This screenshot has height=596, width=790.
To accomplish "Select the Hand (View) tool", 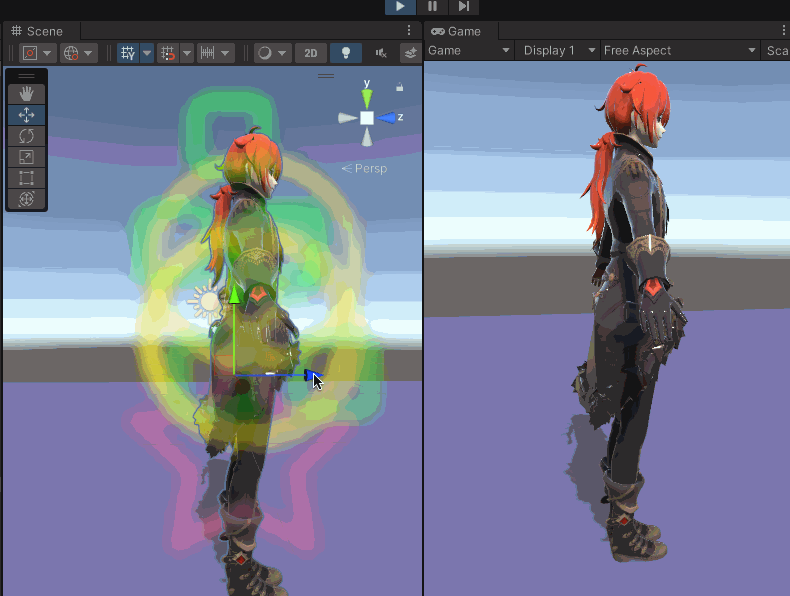I will [x=27, y=94].
